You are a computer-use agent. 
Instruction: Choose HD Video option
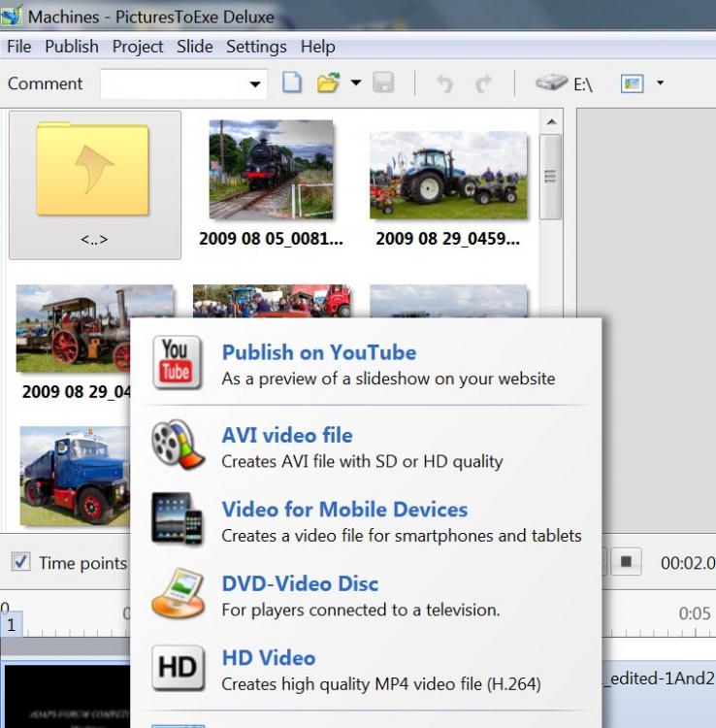tap(269, 658)
